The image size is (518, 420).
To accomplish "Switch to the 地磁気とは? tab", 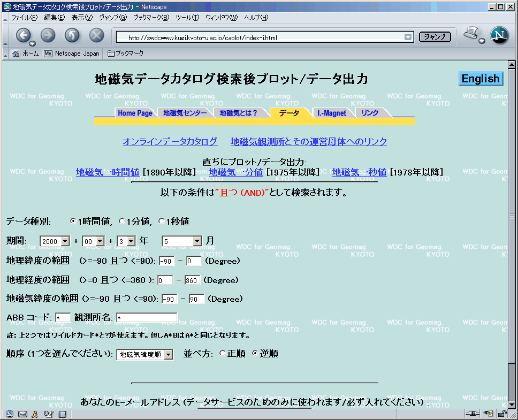I will pyautogui.click(x=239, y=113).
